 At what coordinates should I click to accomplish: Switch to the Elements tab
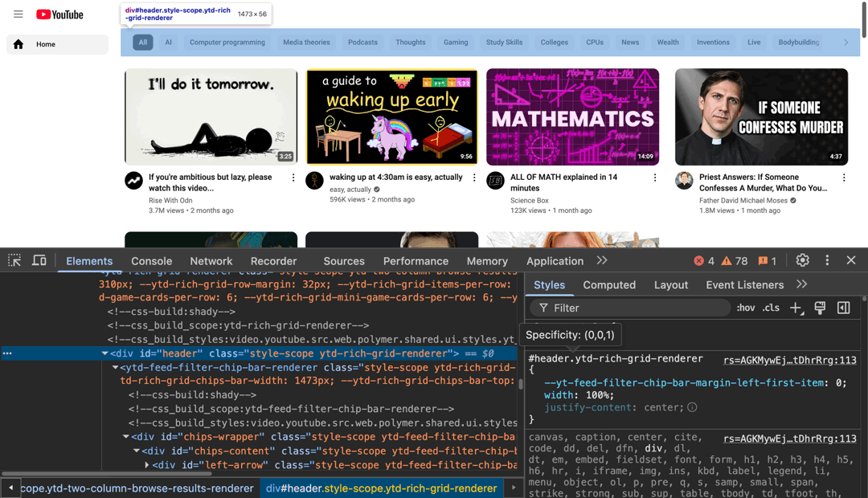click(x=89, y=261)
